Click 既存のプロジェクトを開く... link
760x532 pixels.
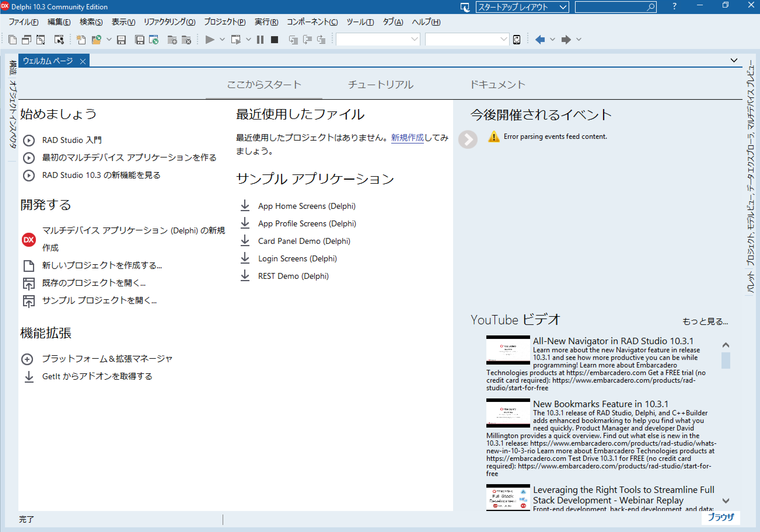click(x=94, y=283)
